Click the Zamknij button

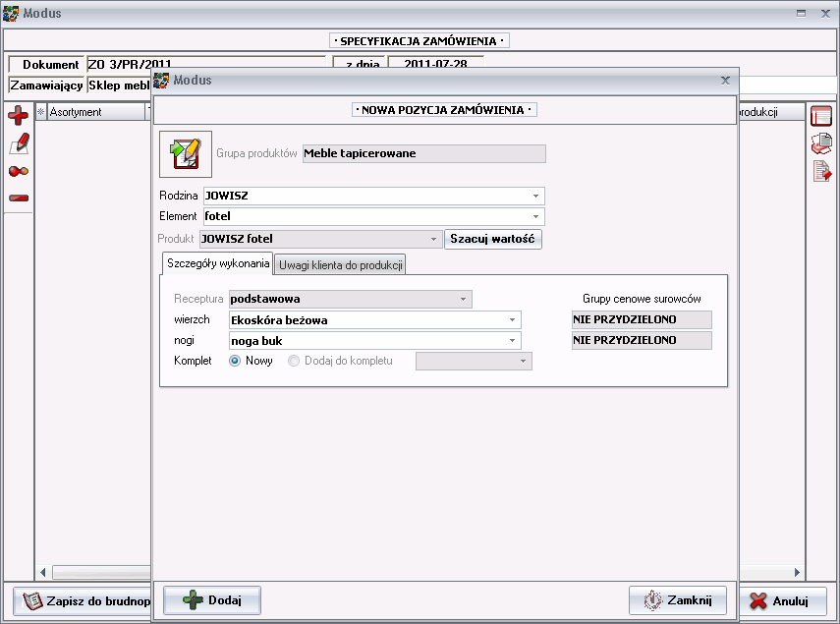[x=677, y=599]
